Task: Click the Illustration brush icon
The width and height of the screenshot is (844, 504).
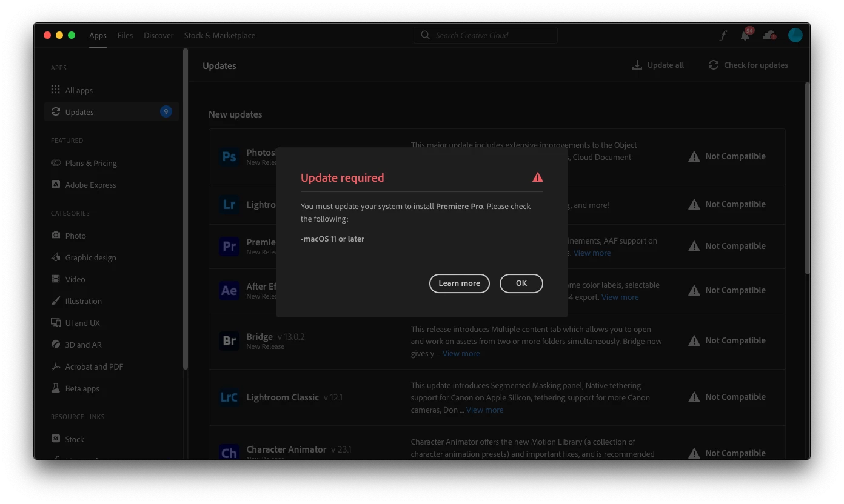Action: click(56, 300)
